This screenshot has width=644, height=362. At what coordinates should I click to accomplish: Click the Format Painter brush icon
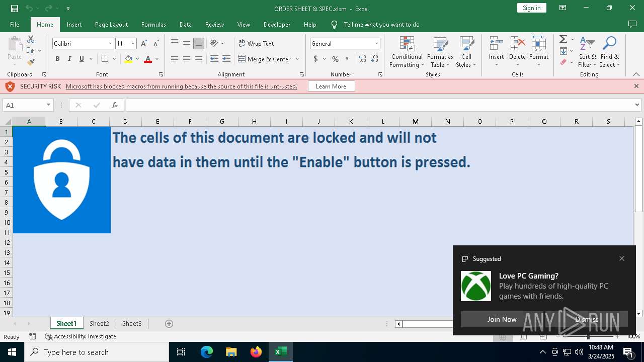point(31,62)
